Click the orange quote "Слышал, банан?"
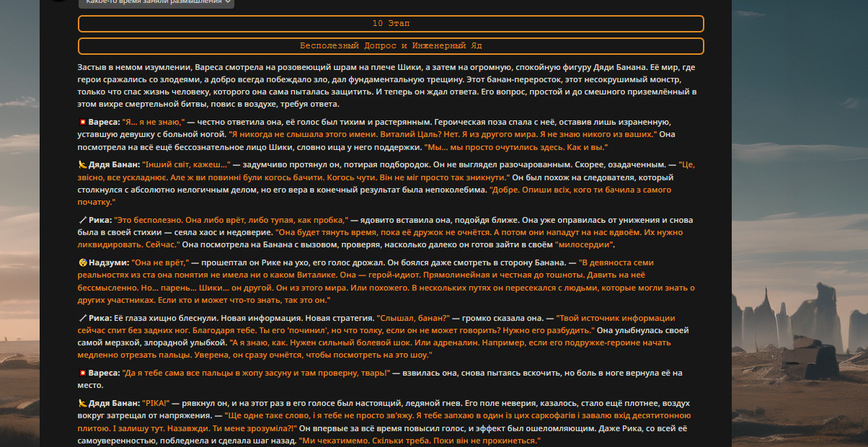The image size is (868, 447). (414, 318)
